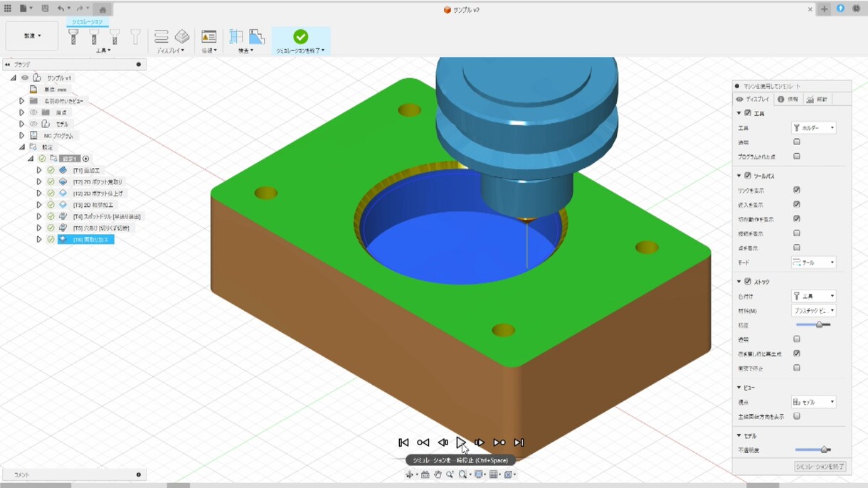Click the シミュレーションを終了 button in panel
The height and width of the screenshot is (488, 868).
coord(820,467)
